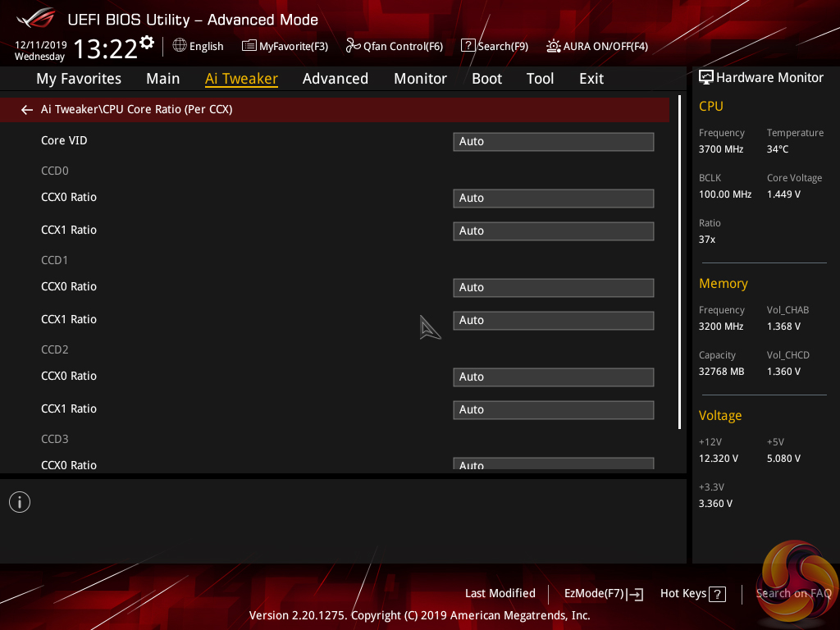Open CCD0 CCX0 Ratio Auto field
Viewport: 840px width, 630px height.
pos(553,198)
